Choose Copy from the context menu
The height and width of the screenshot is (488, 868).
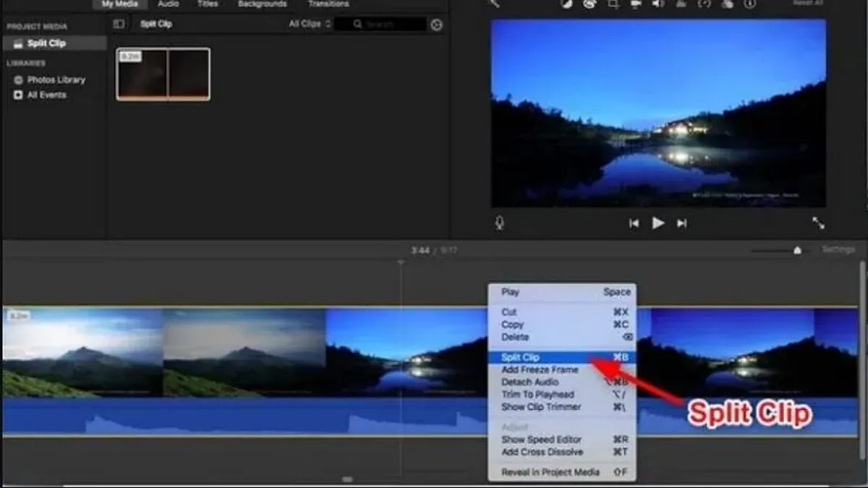tap(562, 325)
